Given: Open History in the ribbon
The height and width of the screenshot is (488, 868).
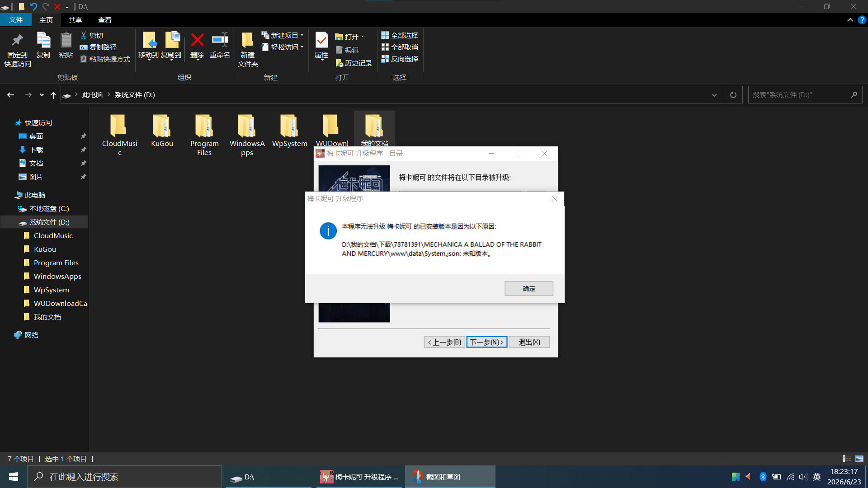Looking at the screenshot, I should coord(354,63).
